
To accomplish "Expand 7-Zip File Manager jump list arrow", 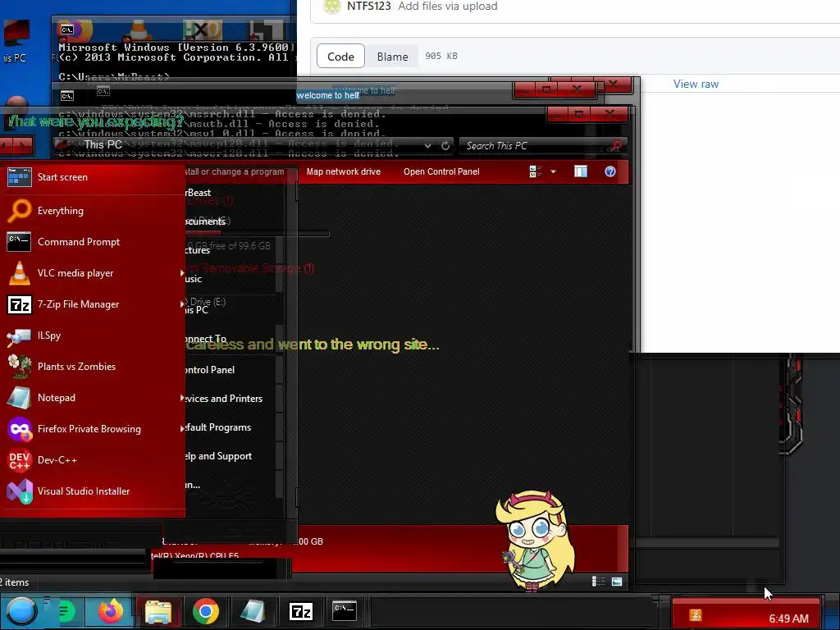I will 181,304.
